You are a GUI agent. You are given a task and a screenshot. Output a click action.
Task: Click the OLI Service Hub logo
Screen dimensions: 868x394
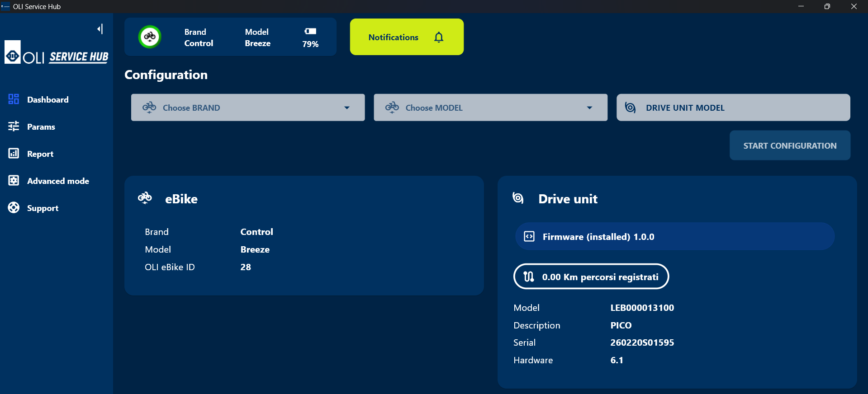[57, 52]
